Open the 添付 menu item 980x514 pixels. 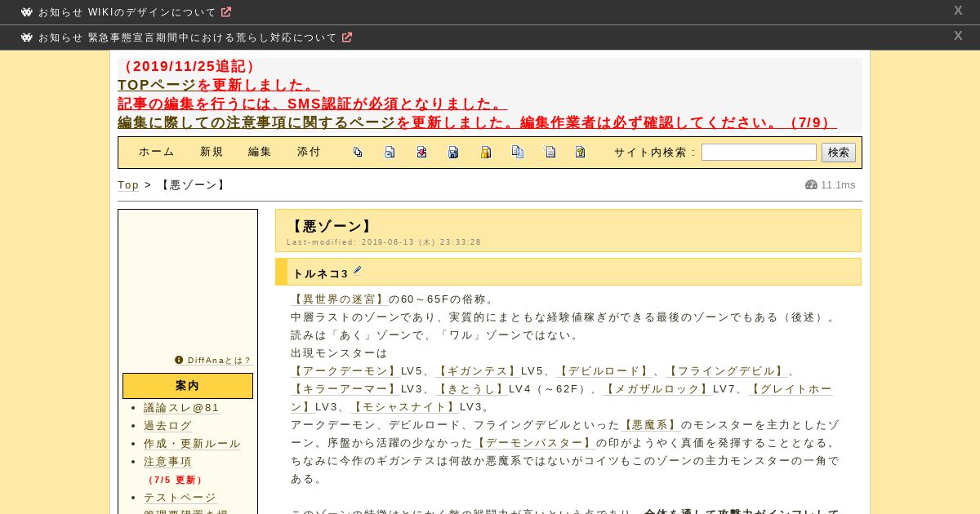pyautogui.click(x=310, y=152)
